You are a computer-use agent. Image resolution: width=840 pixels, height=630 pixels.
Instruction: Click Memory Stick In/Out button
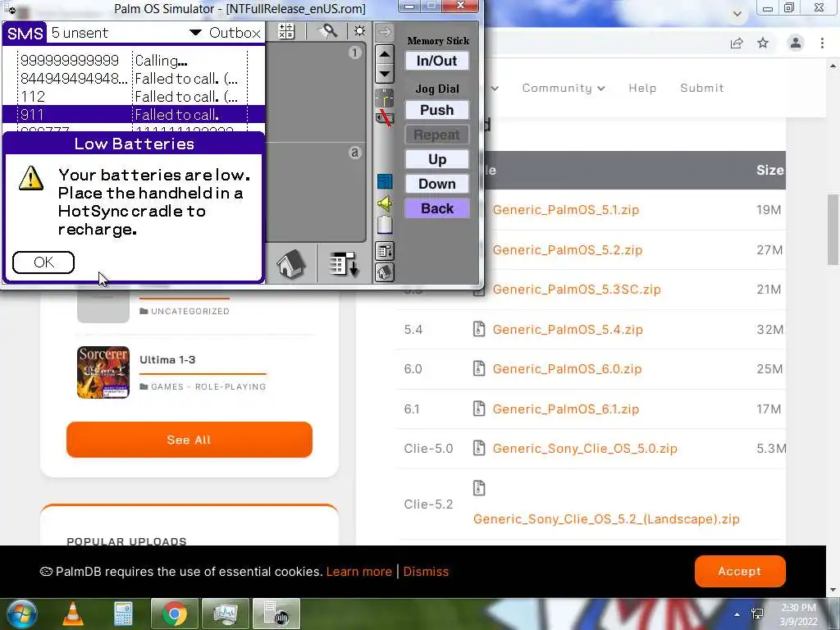tap(436, 61)
